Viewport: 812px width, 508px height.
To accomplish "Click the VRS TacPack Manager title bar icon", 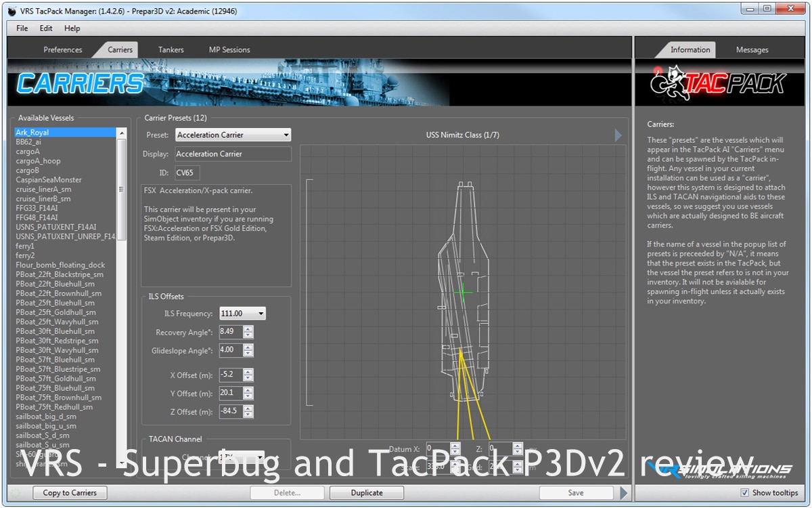I will click(x=12, y=11).
